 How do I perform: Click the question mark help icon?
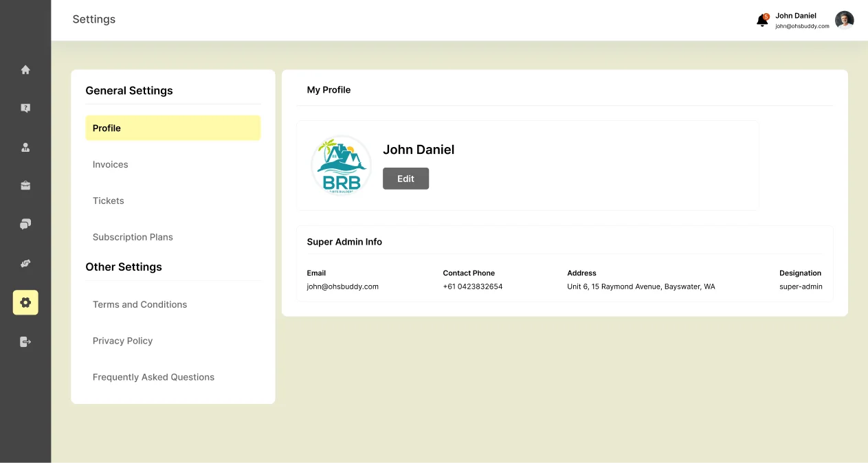click(25, 108)
